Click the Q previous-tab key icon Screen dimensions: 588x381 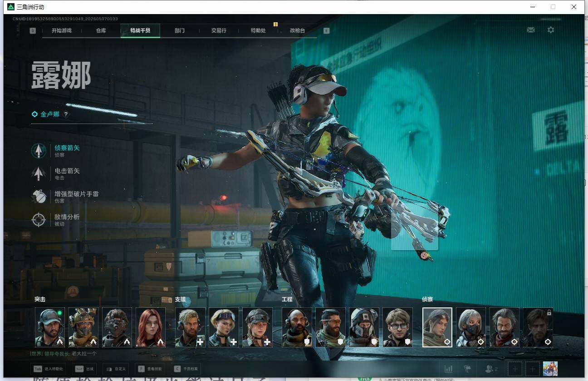(x=33, y=30)
